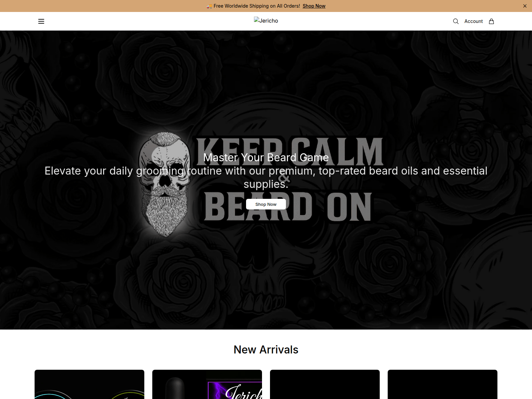
Task: Open the shopping bag cart
Action: pos(491,21)
